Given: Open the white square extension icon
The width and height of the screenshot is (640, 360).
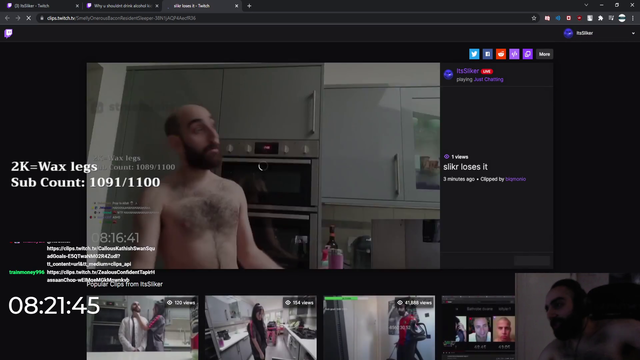Looking at the screenshot, I should (590, 18).
